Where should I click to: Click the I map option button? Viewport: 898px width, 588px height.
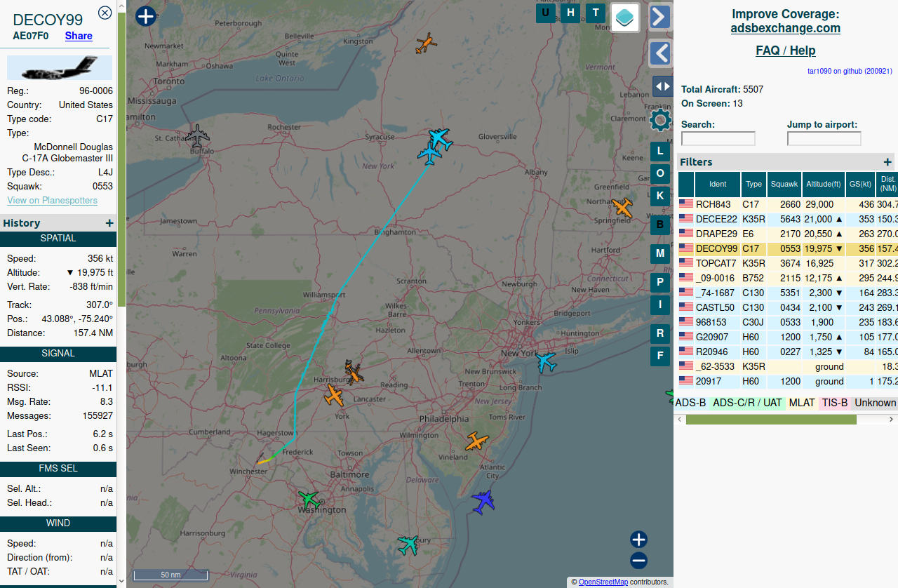pos(659,305)
